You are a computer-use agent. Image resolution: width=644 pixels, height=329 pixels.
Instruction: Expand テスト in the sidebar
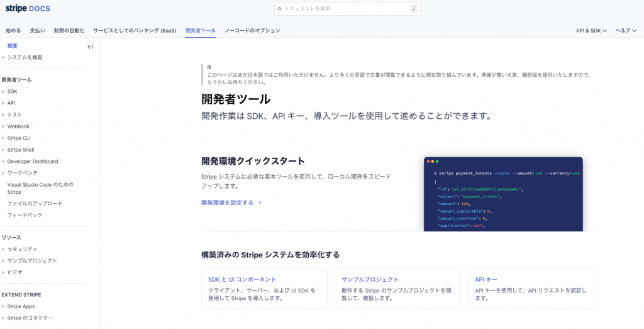point(12,114)
